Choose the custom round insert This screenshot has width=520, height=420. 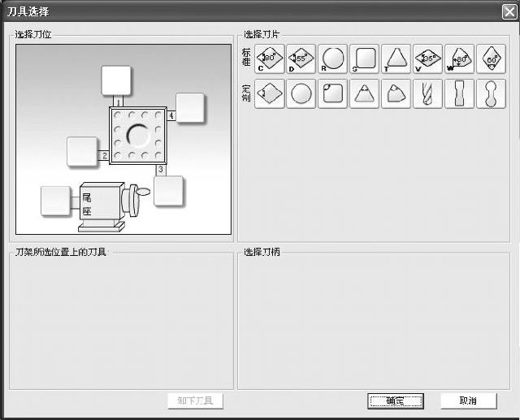coord(301,93)
